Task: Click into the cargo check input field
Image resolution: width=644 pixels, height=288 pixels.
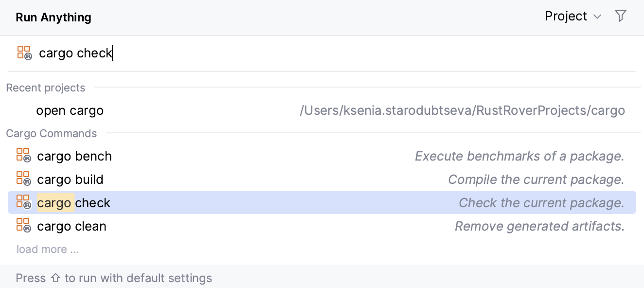Action: (292, 53)
